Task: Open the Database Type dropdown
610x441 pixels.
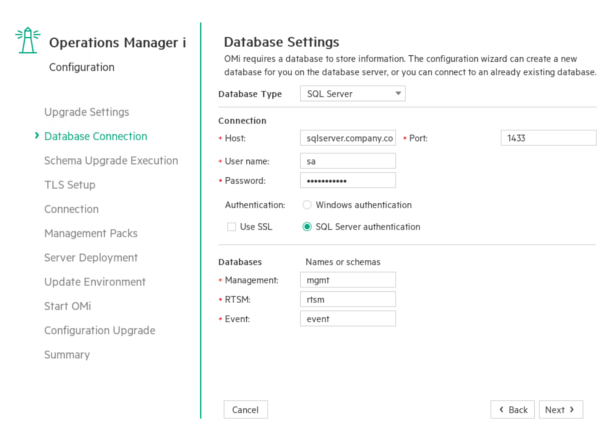Action: click(352, 94)
